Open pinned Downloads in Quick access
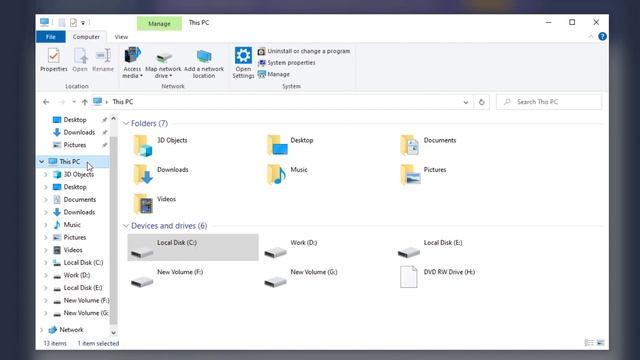Image resolution: width=640 pixels, height=360 pixels. pyautogui.click(x=79, y=132)
